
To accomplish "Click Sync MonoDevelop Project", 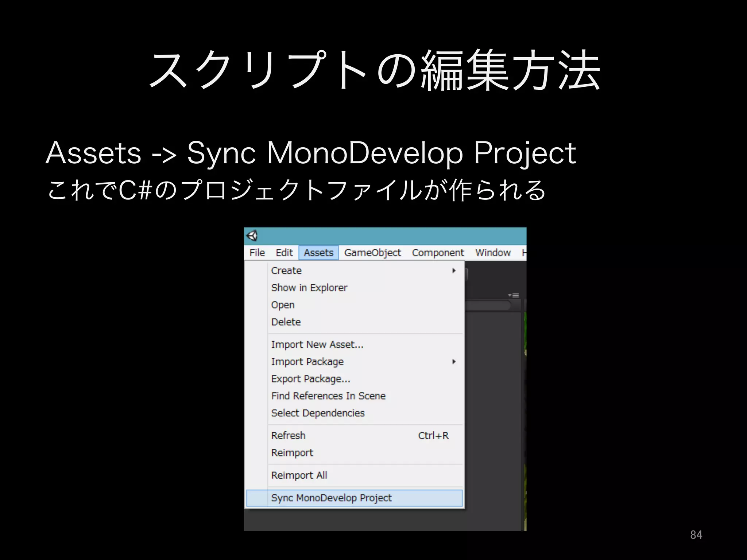I will 355,498.
